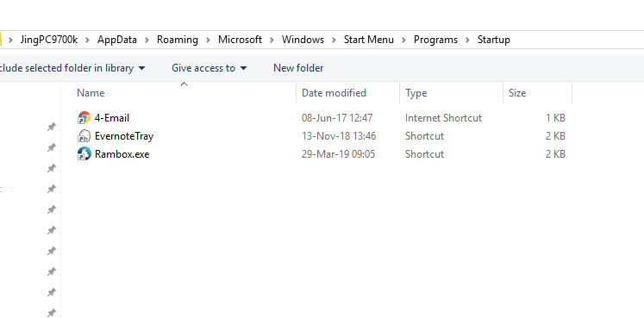Click the Internet Shortcut type cell
Viewport: 644px width, 318px height.
tap(443, 118)
